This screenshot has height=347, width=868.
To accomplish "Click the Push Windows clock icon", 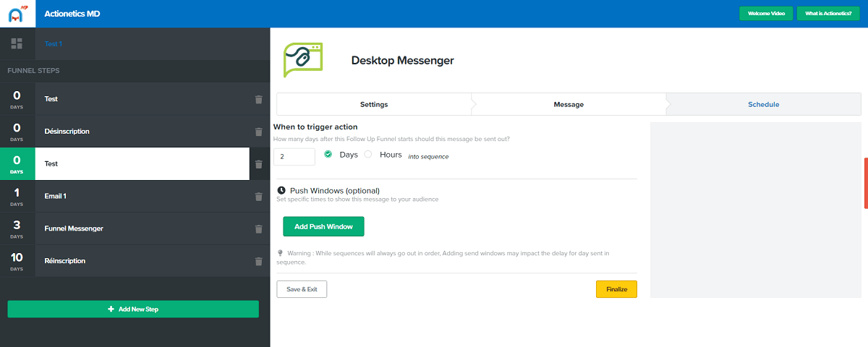I will (x=281, y=191).
